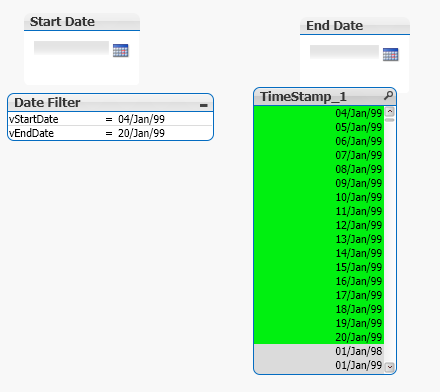Screen dimensions: 440x392
Task: Select the excluded 01/Jan/98 value
Action: pyautogui.click(x=319, y=351)
